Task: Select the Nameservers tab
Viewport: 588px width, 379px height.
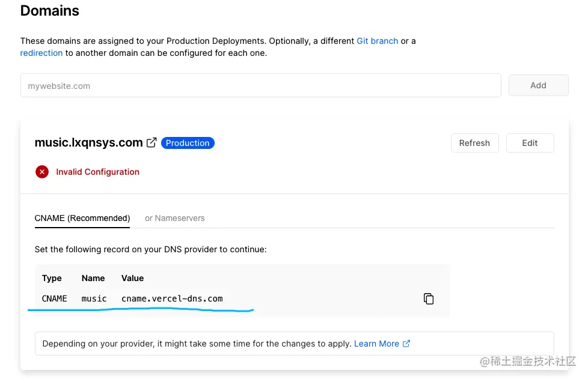Action: point(175,218)
